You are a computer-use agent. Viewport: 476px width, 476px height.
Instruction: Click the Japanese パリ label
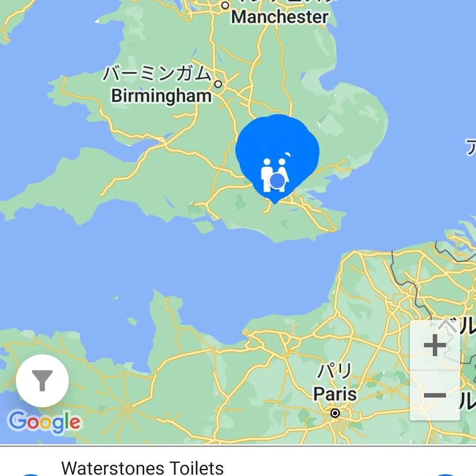pos(335,371)
